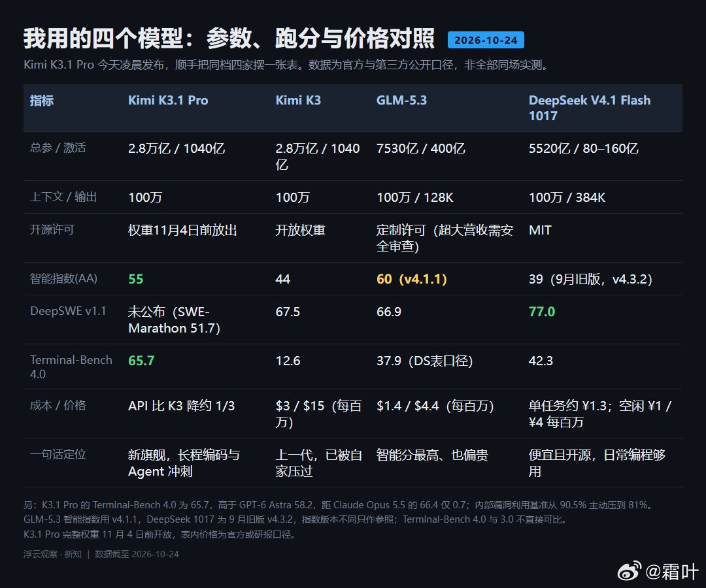
Task: Click the 定制许可（超大营收需安全审查）cell
Action: [x=445, y=238]
